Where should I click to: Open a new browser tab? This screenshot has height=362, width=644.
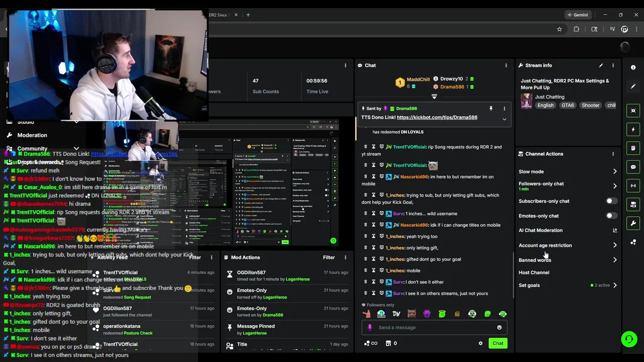coord(248,15)
